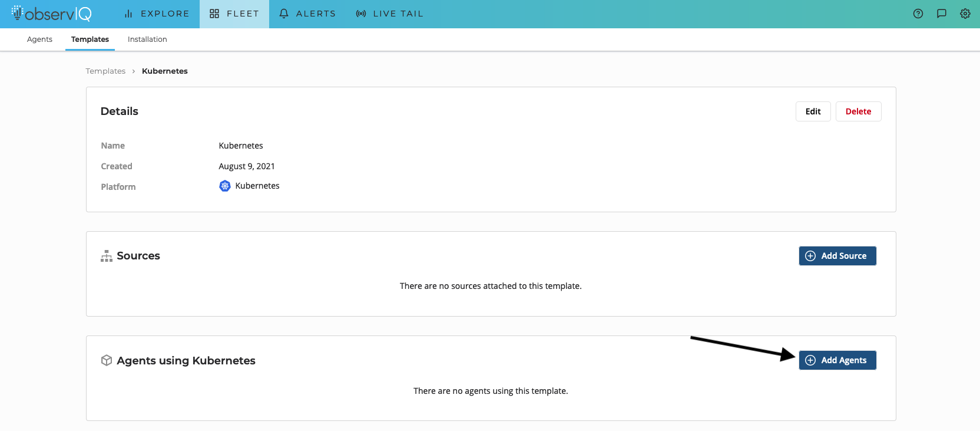
Task: Open the Fleet section
Action: [234, 14]
